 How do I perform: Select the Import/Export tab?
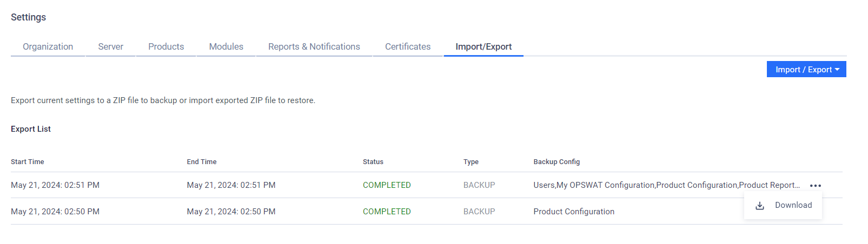(483, 46)
